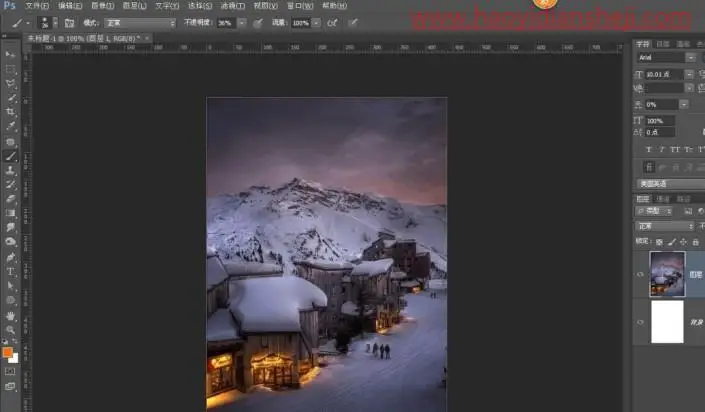Click the faux bold T button
The height and width of the screenshot is (412, 705).
(648, 149)
